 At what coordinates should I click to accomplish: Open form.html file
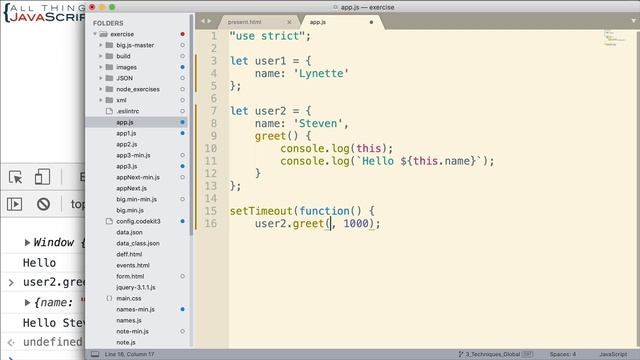(x=130, y=276)
